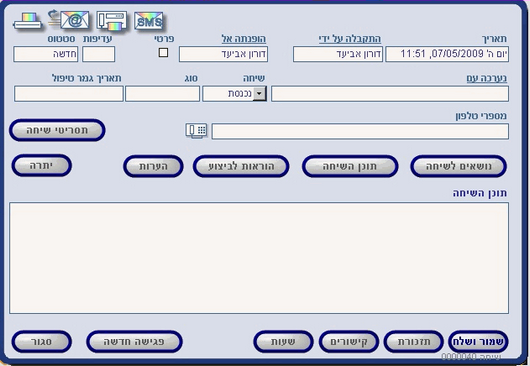Toggle the פרטי checkbox
530x366 pixels.
pos(163,53)
